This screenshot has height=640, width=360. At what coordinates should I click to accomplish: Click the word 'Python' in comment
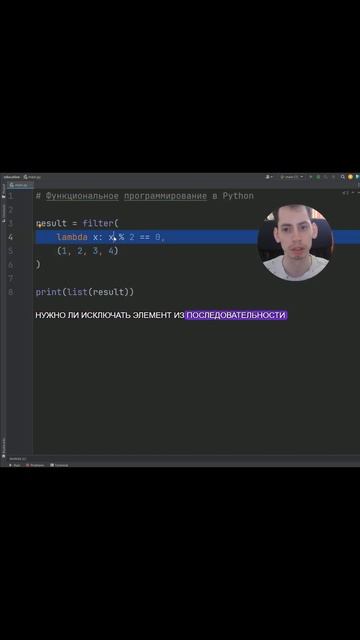[x=238, y=196]
